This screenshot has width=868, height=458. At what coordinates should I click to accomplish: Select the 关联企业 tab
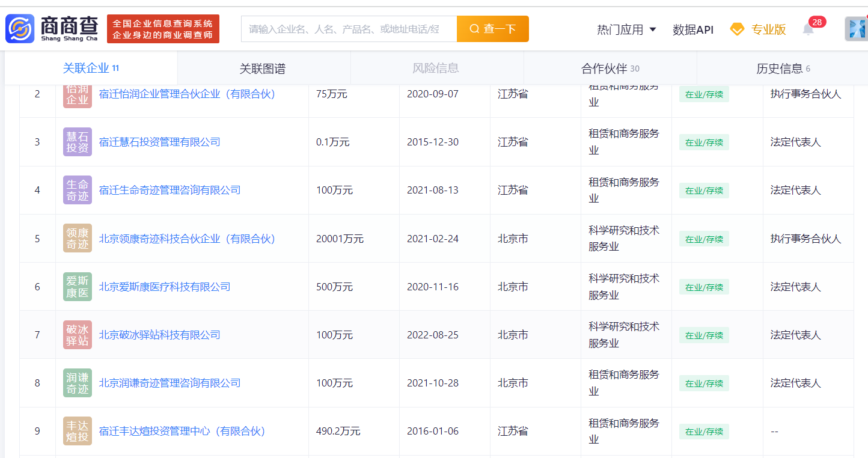tap(91, 69)
